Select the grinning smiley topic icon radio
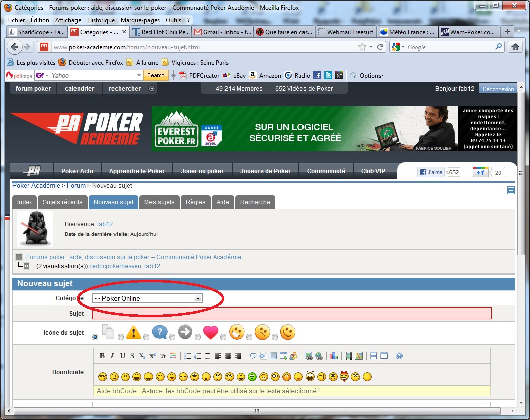This screenshot has width=530, height=420. 223,337
